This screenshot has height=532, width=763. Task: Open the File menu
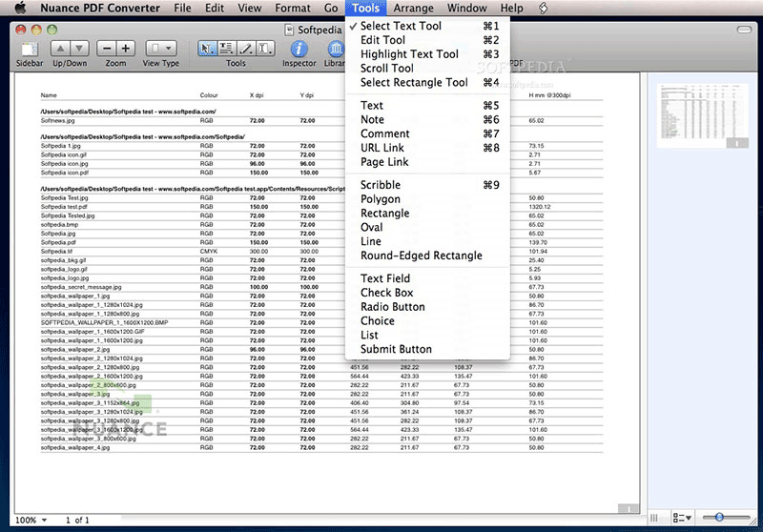(182, 8)
